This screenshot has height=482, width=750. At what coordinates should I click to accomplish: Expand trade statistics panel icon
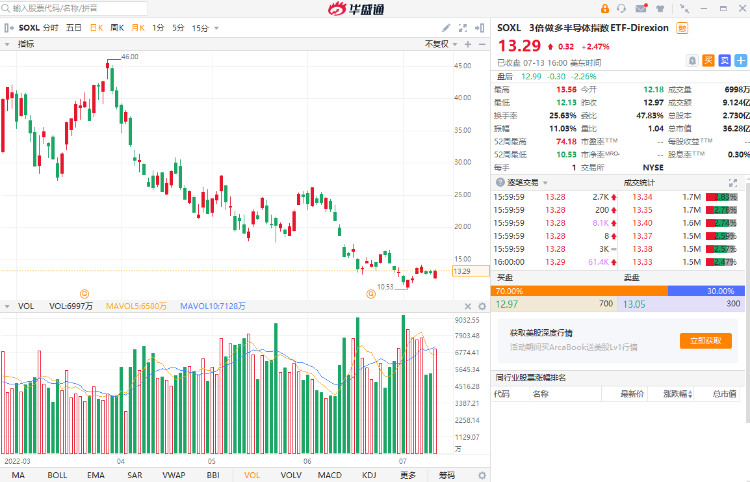[733, 183]
